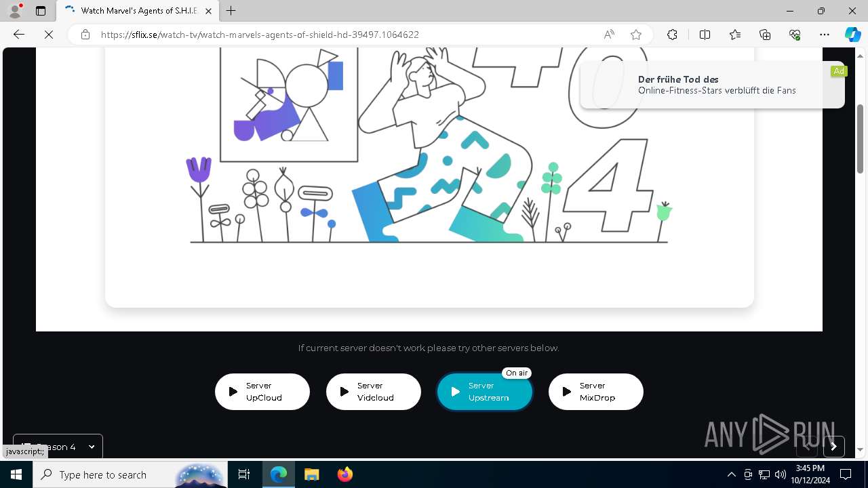Open Edge Settings and more menu
The image size is (868, 488).
[x=825, y=35]
